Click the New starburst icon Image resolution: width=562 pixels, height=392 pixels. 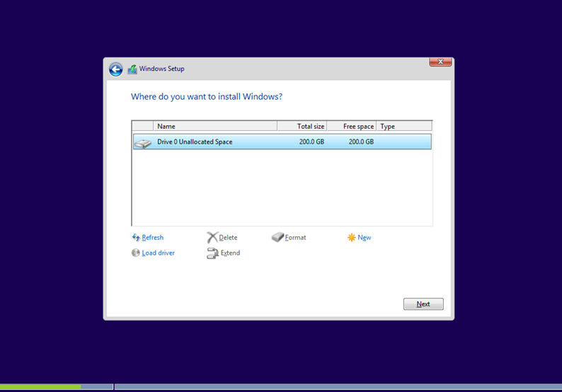point(352,237)
